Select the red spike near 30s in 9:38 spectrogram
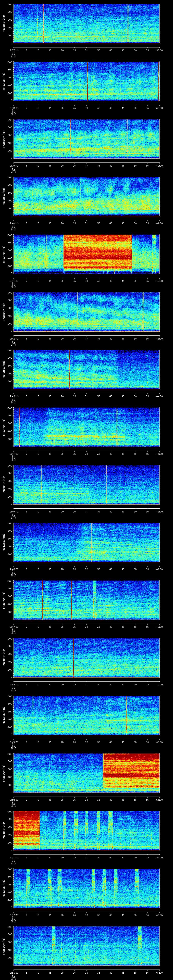Image resolution: width=173 pixels, height=980 pixels. 88,81
